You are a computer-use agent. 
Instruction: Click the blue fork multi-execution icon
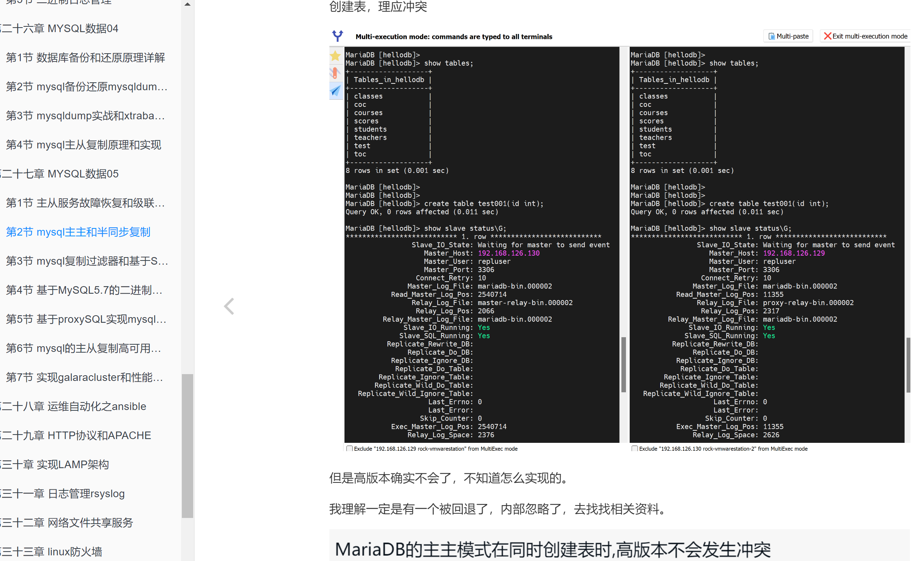click(337, 36)
